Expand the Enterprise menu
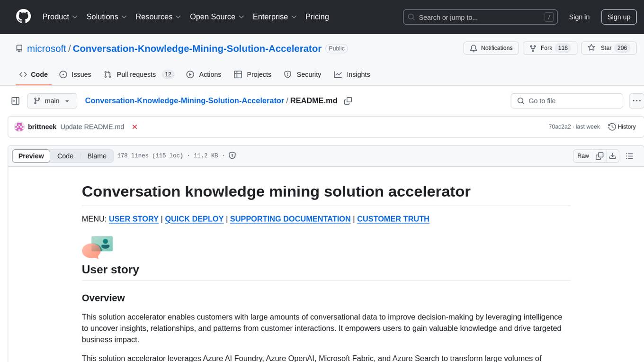The width and height of the screenshot is (644, 362). [x=275, y=17]
